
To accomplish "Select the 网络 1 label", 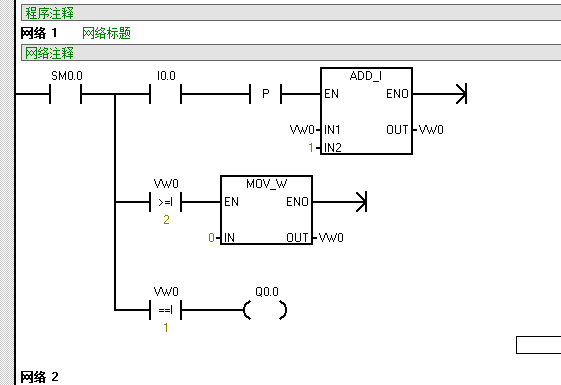I will point(39,33).
